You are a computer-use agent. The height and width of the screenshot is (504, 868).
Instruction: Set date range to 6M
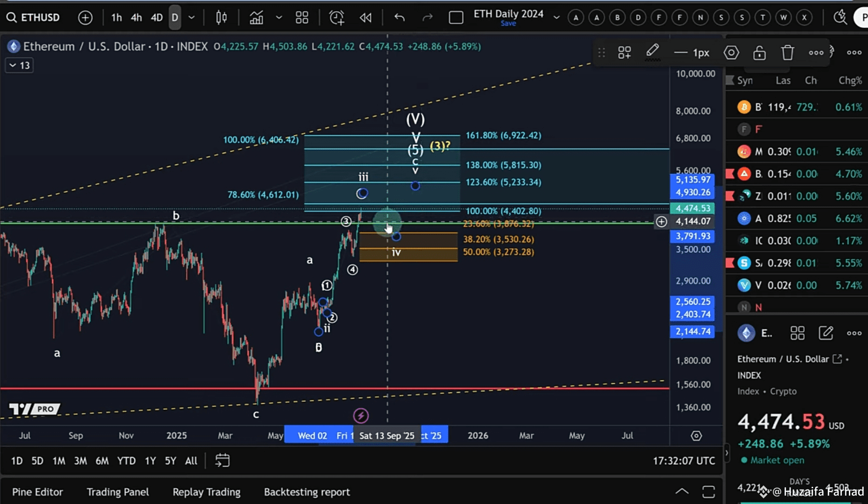[102, 461]
